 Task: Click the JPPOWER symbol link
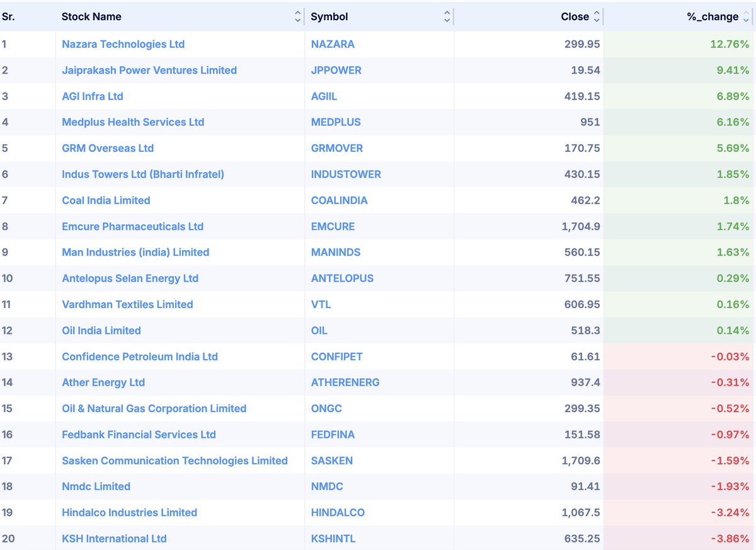pyautogui.click(x=336, y=71)
